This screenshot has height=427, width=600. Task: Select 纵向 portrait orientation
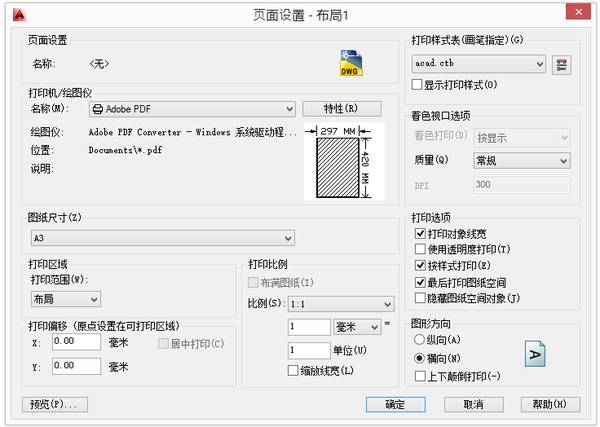tap(419, 340)
